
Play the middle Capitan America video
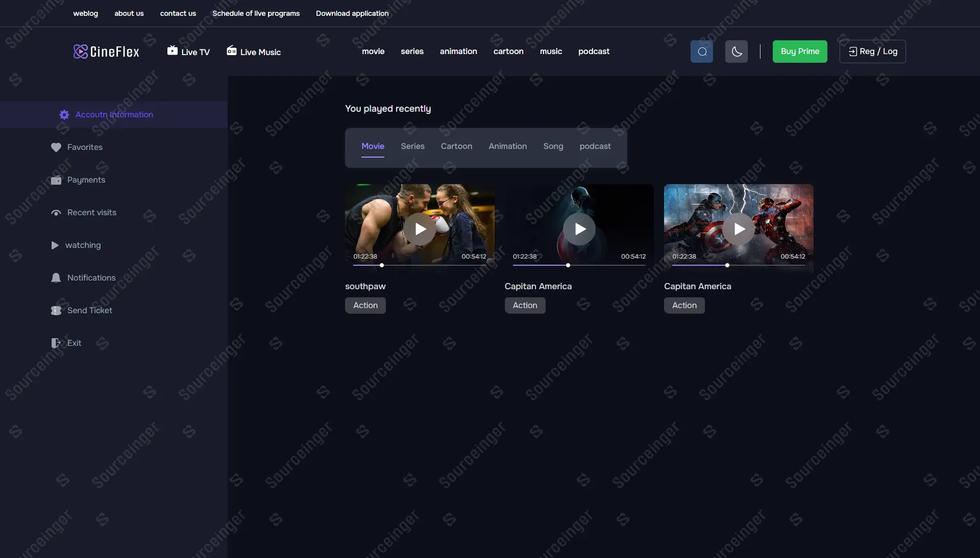pos(579,229)
